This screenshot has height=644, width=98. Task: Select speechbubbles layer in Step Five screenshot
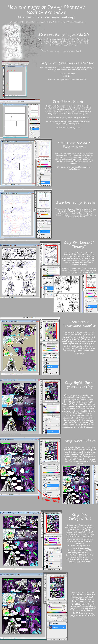tap(44, 232)
